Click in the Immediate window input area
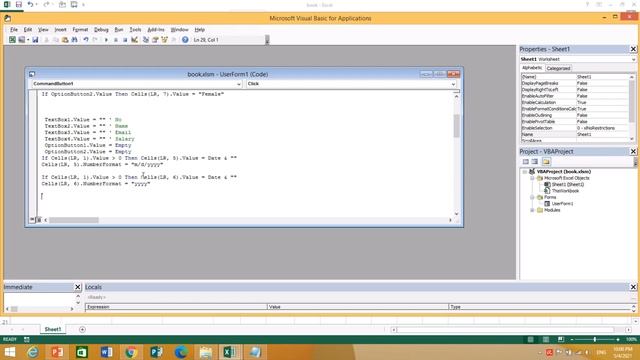 point(39,299)
